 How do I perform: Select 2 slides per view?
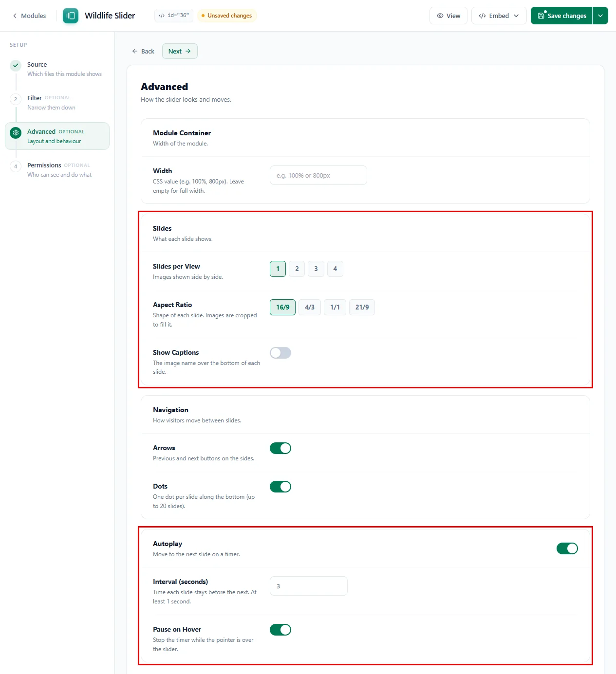(x=297, y=269)
